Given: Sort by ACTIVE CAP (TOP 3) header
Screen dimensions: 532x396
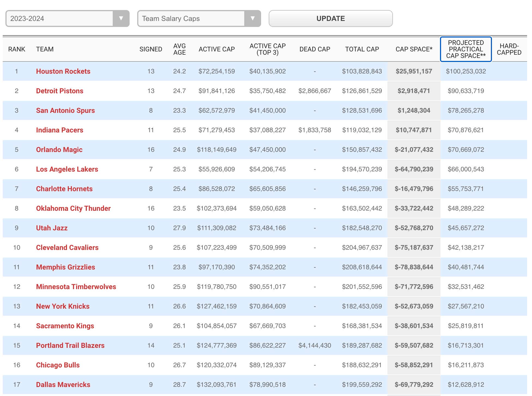Looking at the screenshot, I should click(268, 49).
